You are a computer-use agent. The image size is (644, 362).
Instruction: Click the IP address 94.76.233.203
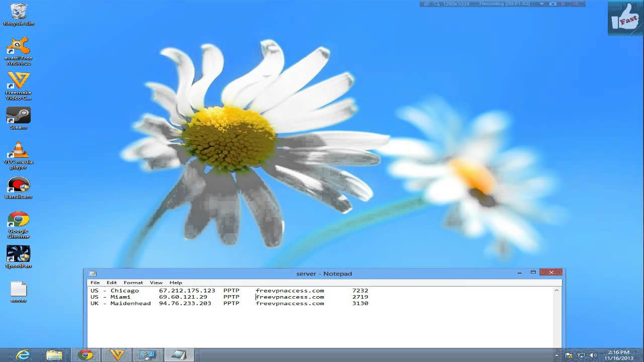(x=185, y=304)
